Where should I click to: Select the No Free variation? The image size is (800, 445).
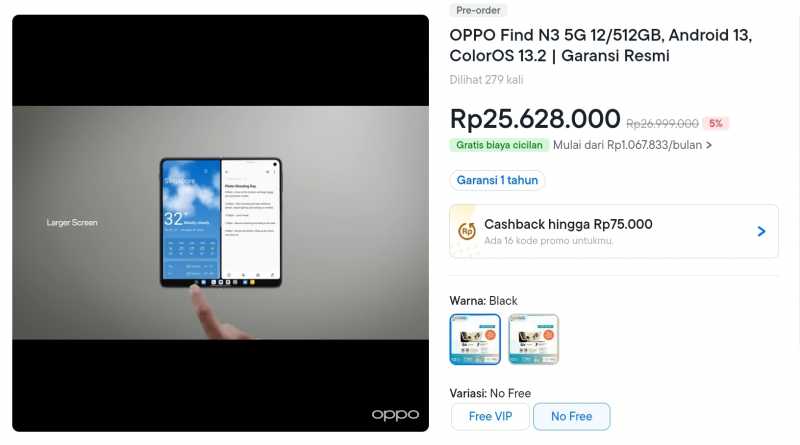(x=571, y=416)
